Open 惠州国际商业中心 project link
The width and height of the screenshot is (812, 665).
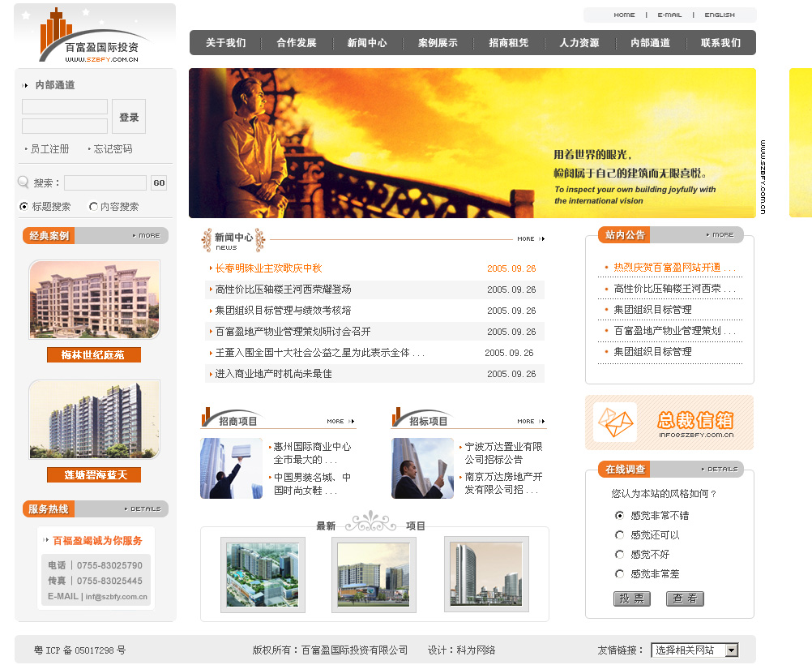(312, 453)
